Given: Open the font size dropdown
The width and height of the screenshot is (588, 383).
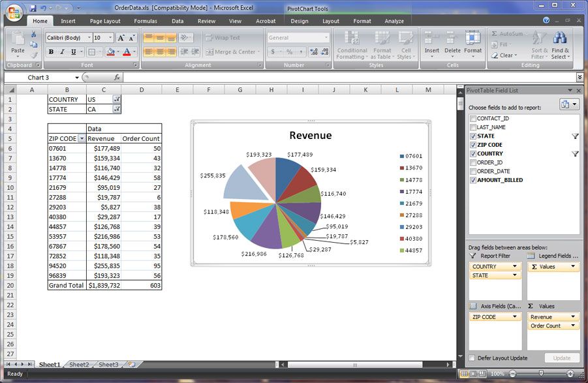Looking at the screenshot, I should click(110, 37).
